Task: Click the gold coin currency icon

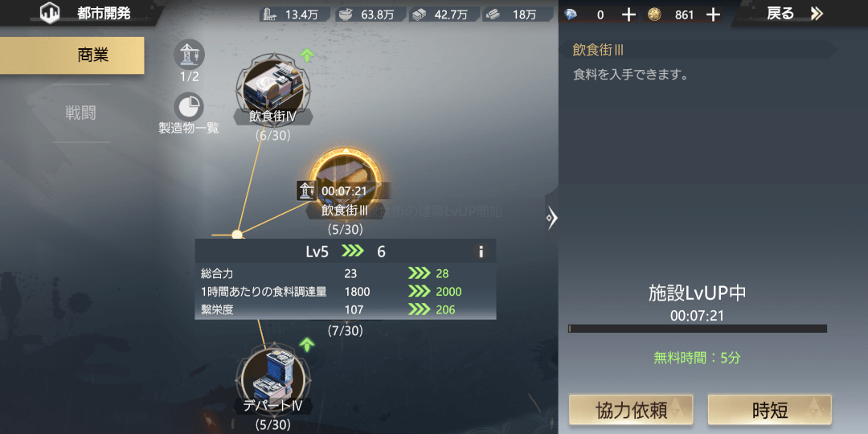Action: point(654,14)
